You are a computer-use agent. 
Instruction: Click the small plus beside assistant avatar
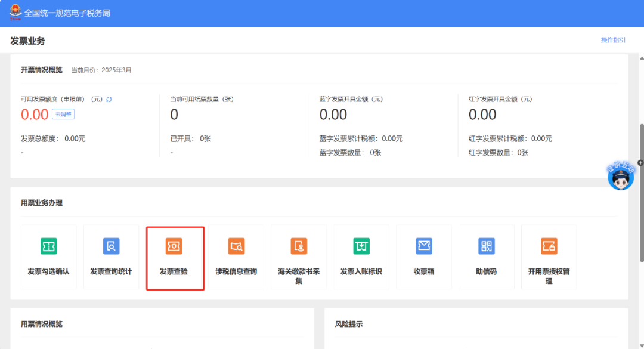(x=640, y=163)
